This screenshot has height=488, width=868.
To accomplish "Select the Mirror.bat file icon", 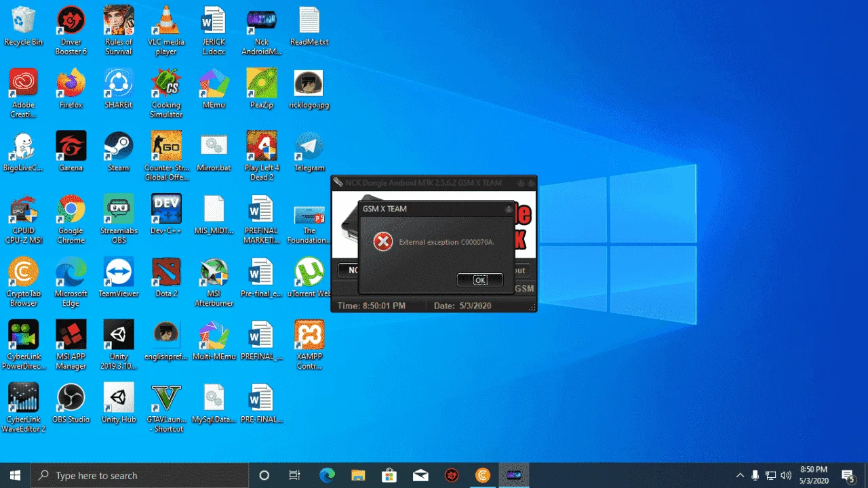I will (214, 152).
